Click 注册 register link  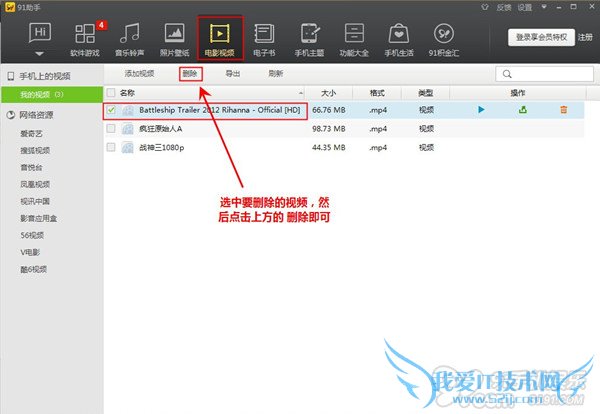tap(585, 37)
